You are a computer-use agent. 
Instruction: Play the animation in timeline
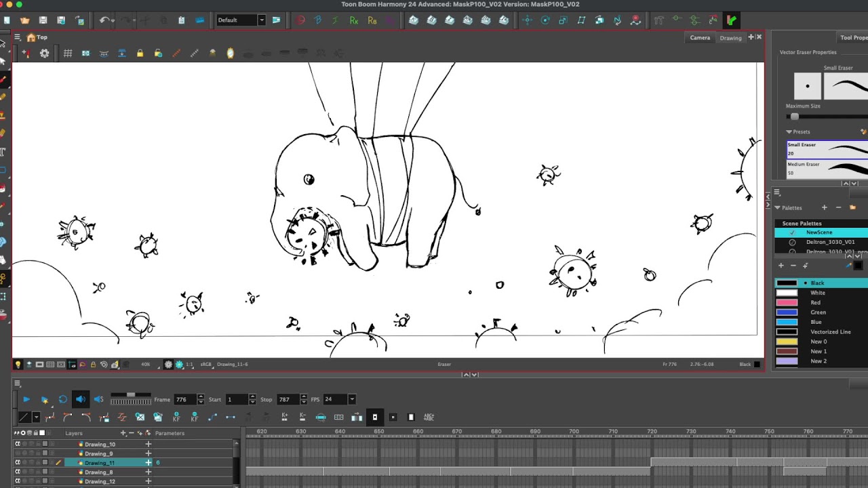pyautogui.click(x=26, y=400)
